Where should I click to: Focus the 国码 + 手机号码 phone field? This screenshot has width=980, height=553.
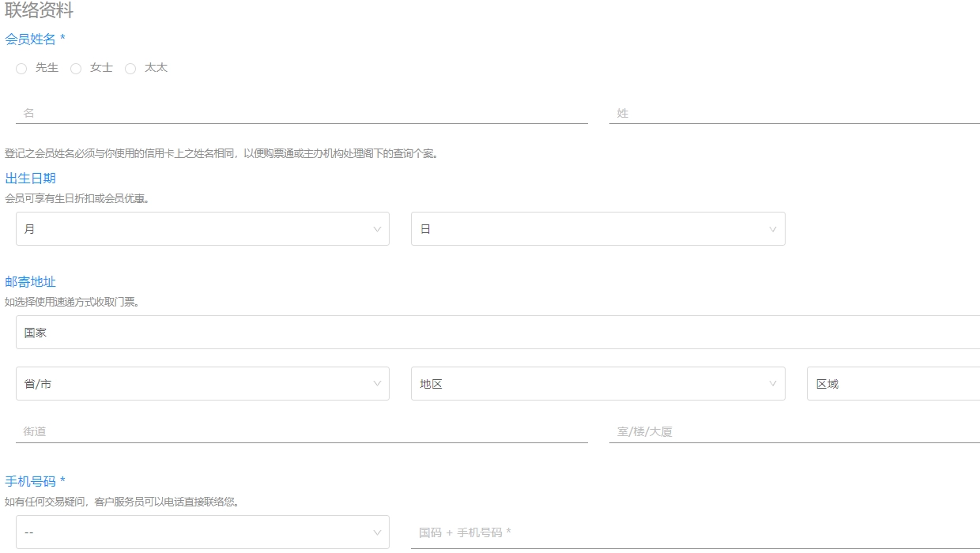pos(695,532)
